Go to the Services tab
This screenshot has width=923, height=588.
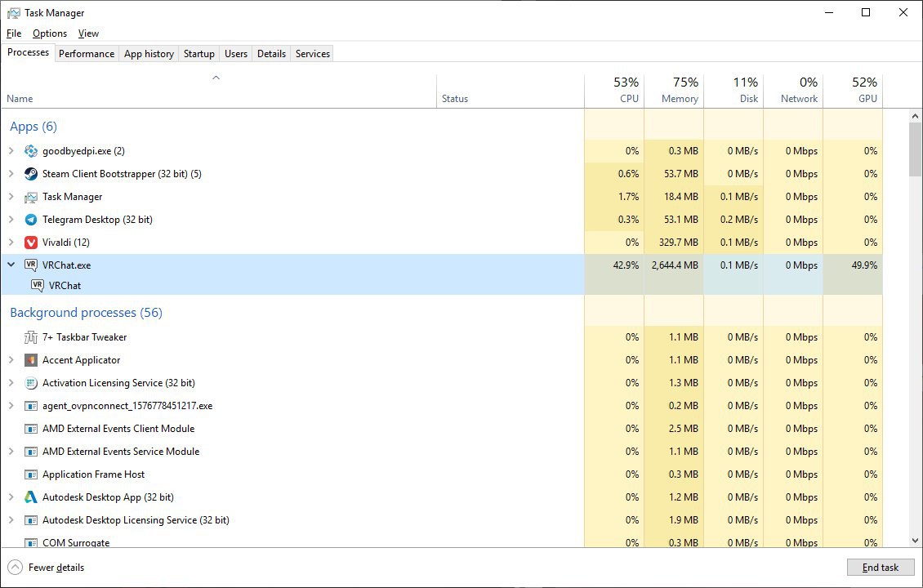(x=313, y=54)
